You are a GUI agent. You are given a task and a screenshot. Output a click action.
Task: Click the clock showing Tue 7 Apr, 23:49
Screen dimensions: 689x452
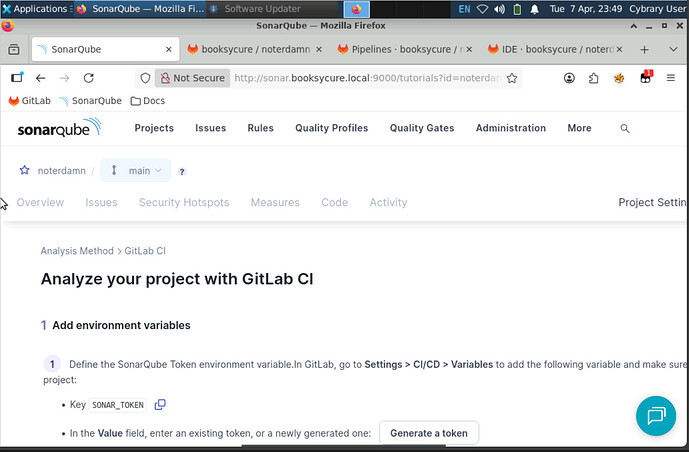pyautogui.click(x=586, y=9)
